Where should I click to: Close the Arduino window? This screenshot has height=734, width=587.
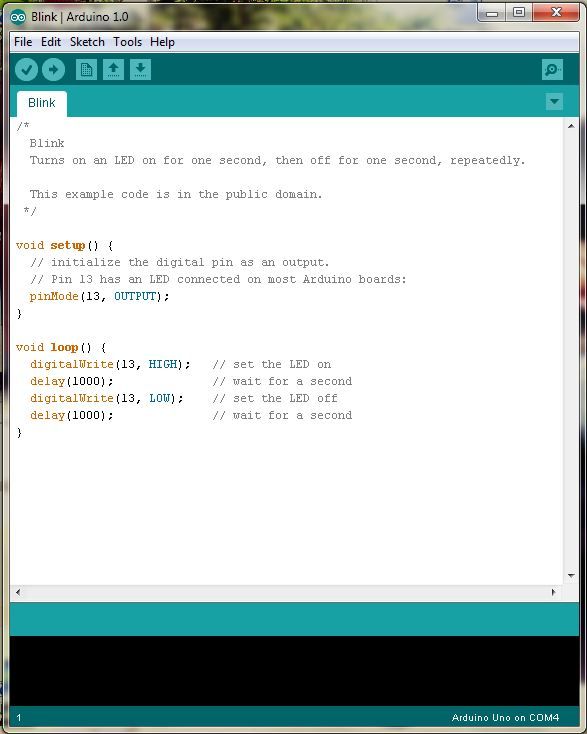[556, 13]
